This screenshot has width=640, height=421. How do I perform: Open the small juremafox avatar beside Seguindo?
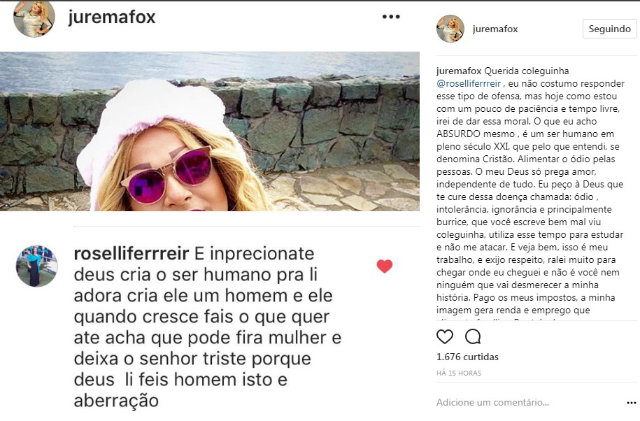pos(450,29)
